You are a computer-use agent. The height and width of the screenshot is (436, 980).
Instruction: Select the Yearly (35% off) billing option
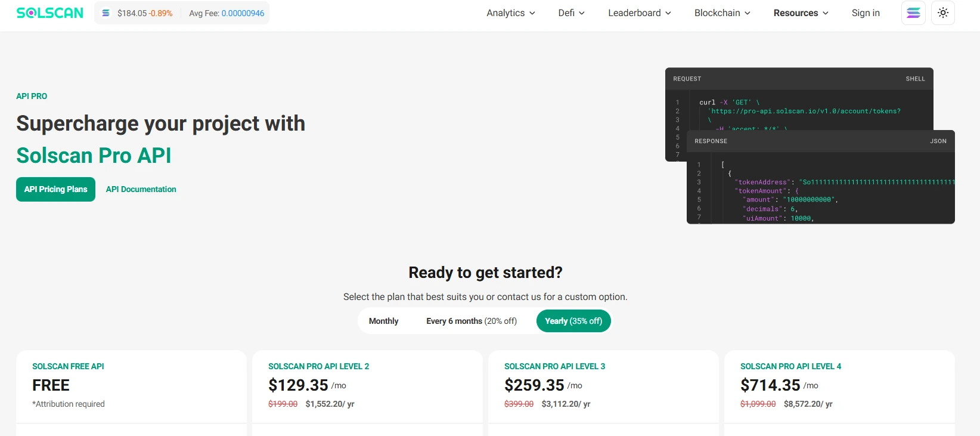tap(573, 321)
